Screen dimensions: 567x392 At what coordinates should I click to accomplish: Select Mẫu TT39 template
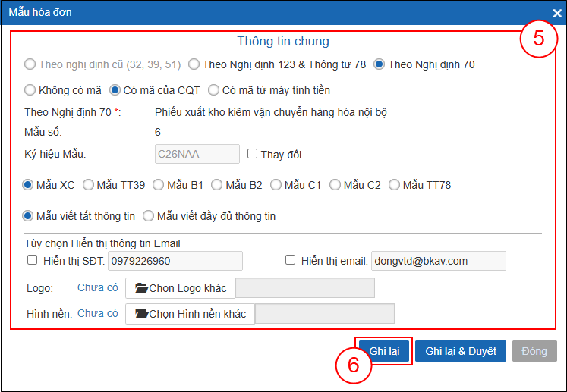point(88,184)
